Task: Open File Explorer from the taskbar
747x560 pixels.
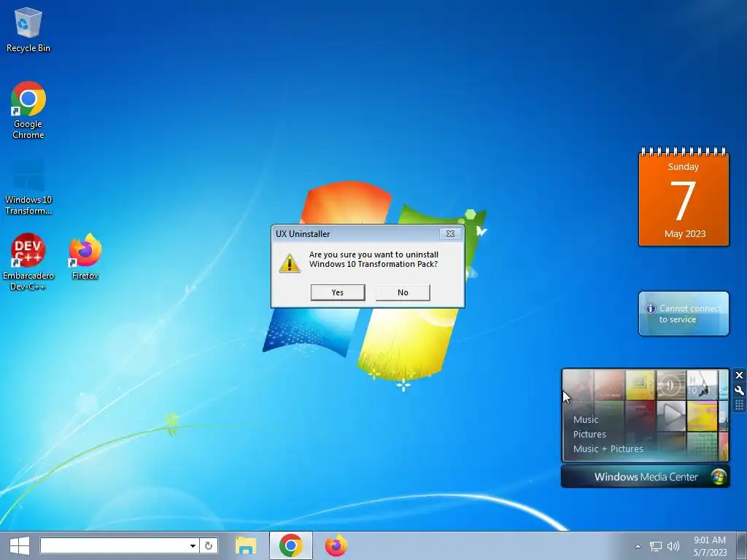Action: pos(246,545)
